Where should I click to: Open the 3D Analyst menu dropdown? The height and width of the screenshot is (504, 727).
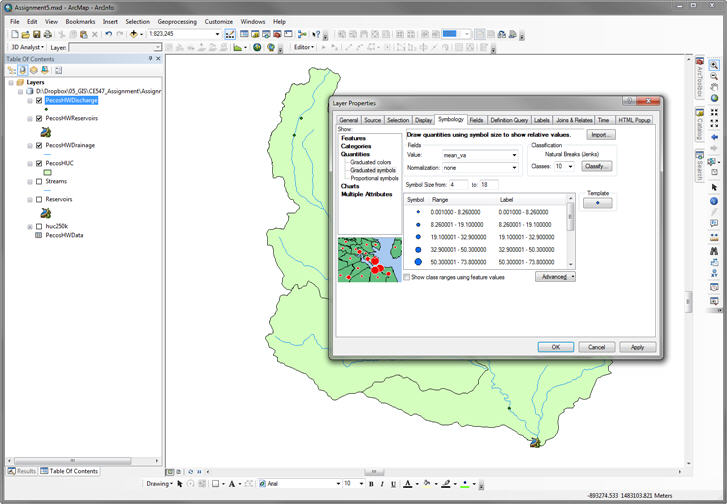pos(27,47)
